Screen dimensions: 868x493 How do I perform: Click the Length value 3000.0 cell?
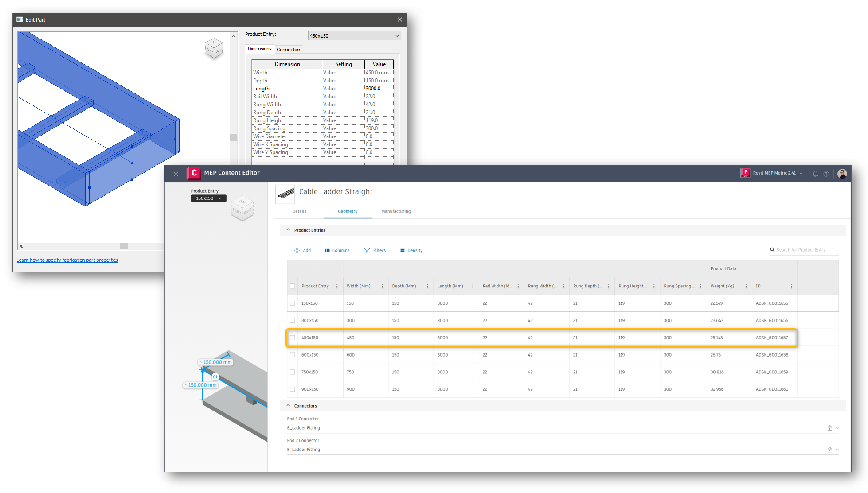coord(379,89)
